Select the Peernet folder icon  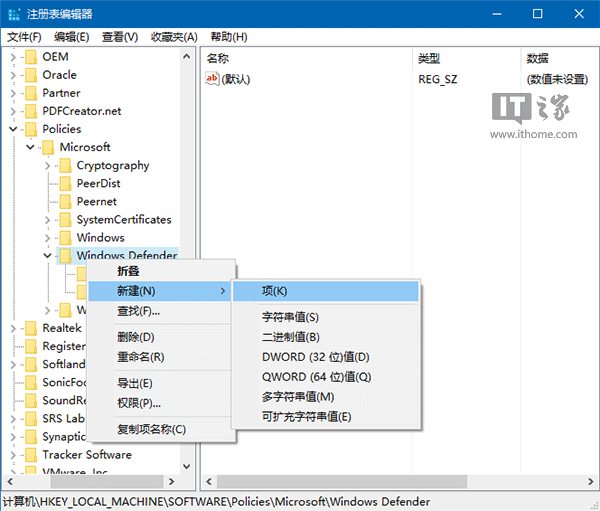65,202
